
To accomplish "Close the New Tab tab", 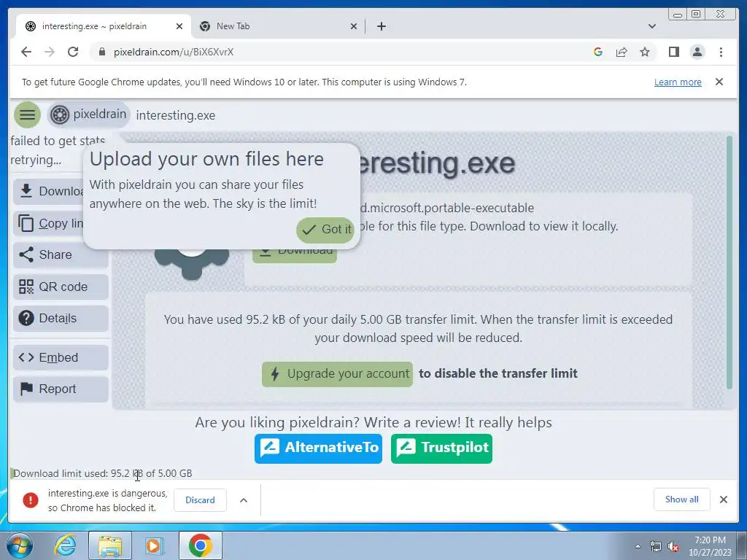I will click(x=354, y=27).
